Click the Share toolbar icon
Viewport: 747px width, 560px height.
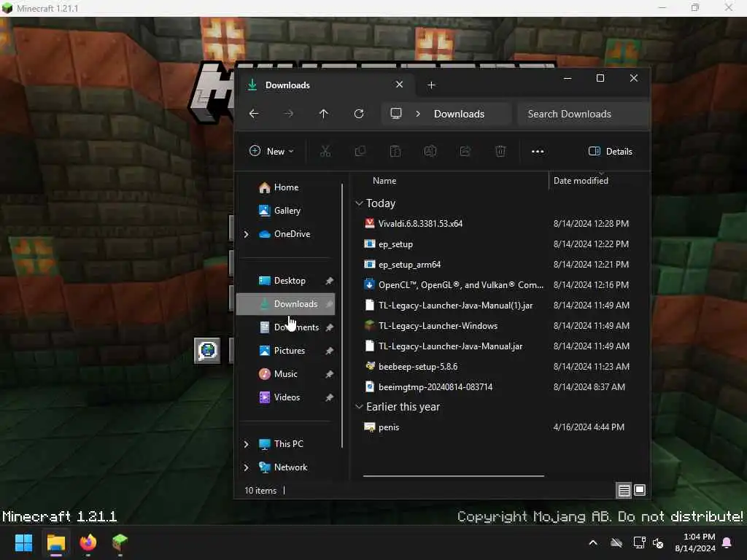[x=465, y=152]
